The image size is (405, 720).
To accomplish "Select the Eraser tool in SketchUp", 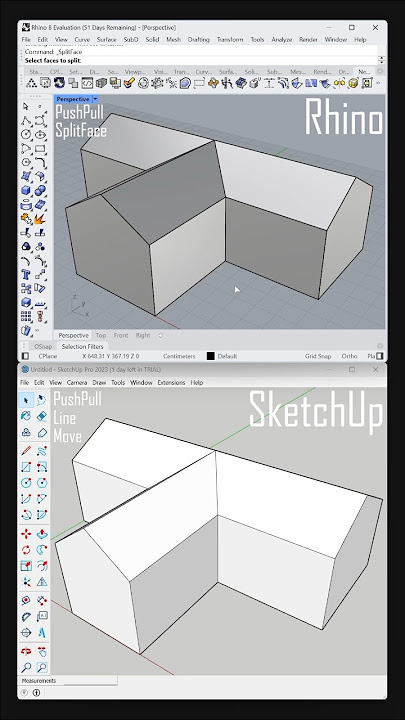I will (x=42, y=416).
